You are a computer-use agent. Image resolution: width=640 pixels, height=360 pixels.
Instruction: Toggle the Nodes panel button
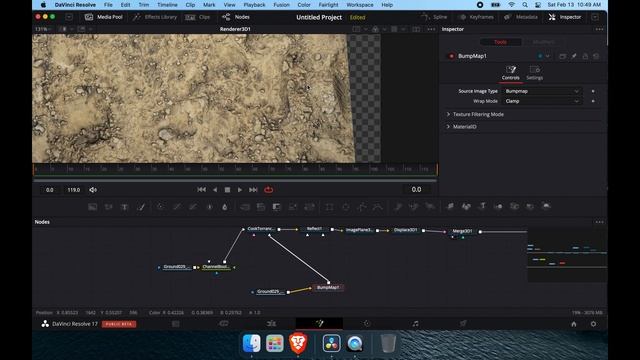(x=236, y=17)
